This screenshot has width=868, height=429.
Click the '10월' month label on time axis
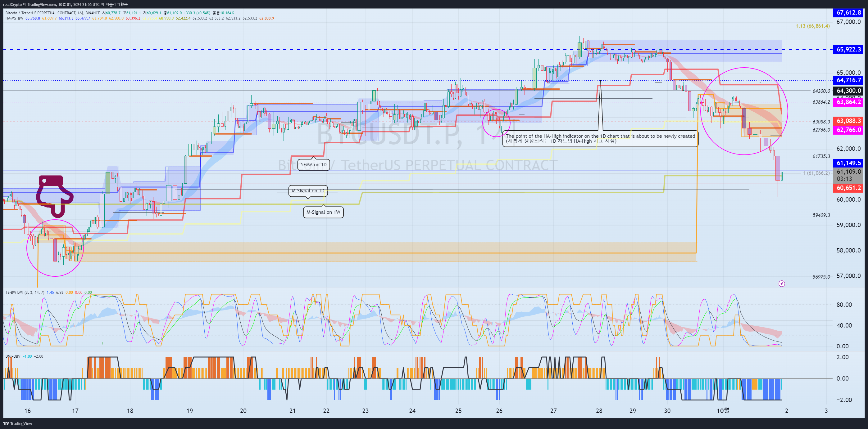(723, 411)
